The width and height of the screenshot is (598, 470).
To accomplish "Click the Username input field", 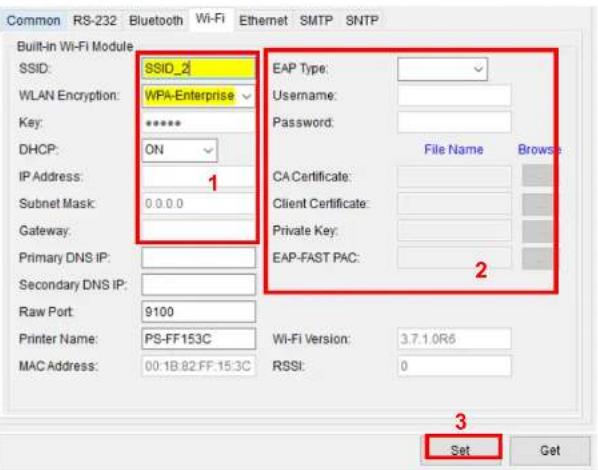I will pos(454,95).
